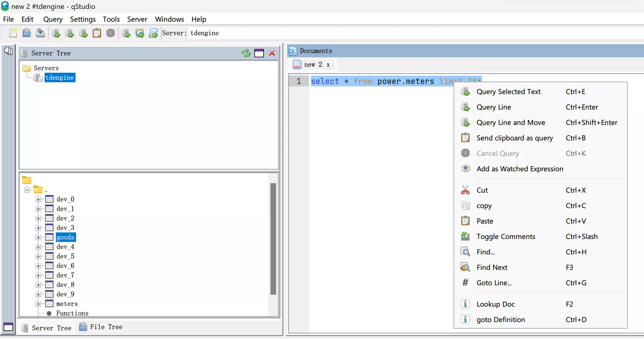Open the Query menu
644x339 pixels.
53,19
